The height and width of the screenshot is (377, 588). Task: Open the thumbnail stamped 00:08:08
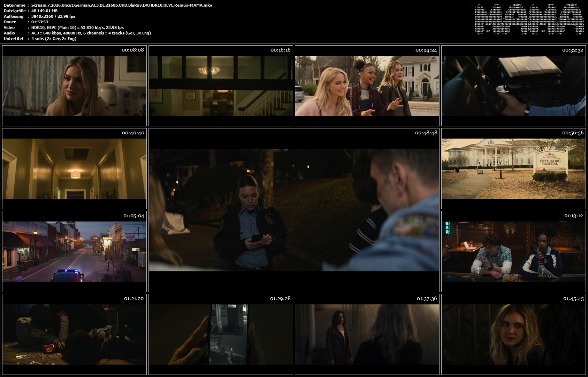(74, 86)
